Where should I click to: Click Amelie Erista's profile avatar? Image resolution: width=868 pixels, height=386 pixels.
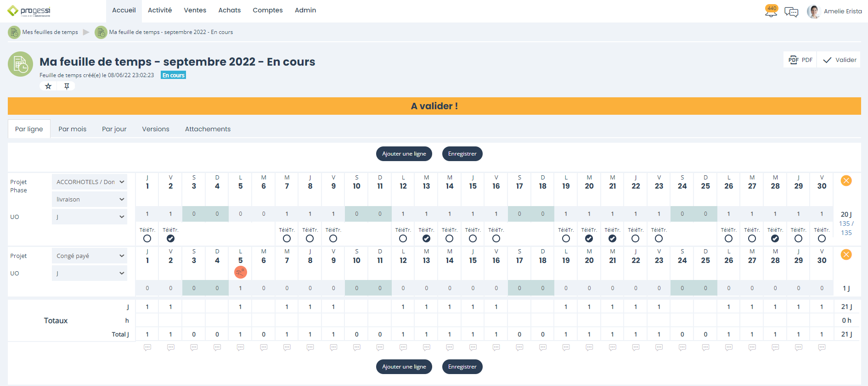coord(813,11)
